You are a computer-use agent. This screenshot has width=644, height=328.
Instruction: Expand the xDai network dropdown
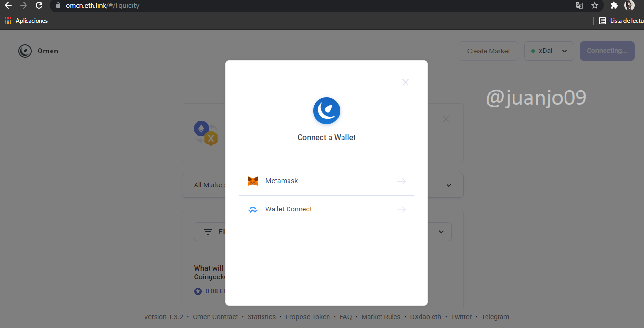[x=549, y=51]
